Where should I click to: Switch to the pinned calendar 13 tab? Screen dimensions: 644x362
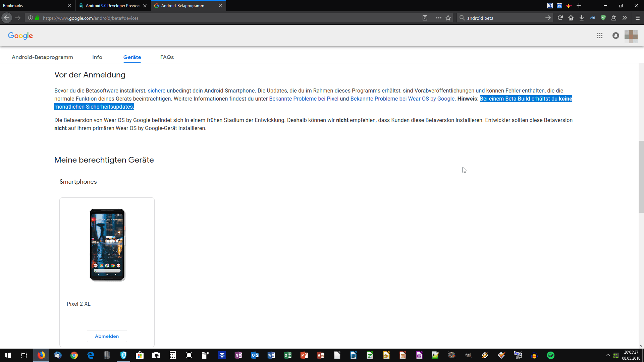[559, 6]
